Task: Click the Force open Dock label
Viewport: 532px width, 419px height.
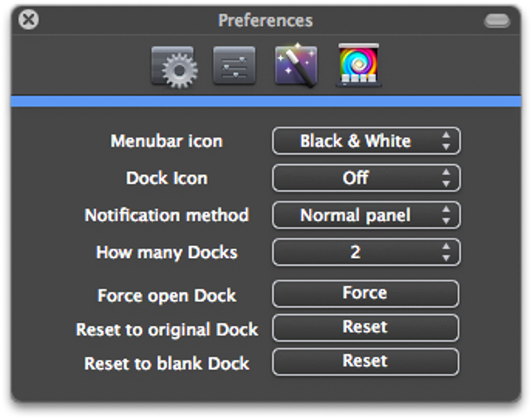Action: [x=166, y=295]
